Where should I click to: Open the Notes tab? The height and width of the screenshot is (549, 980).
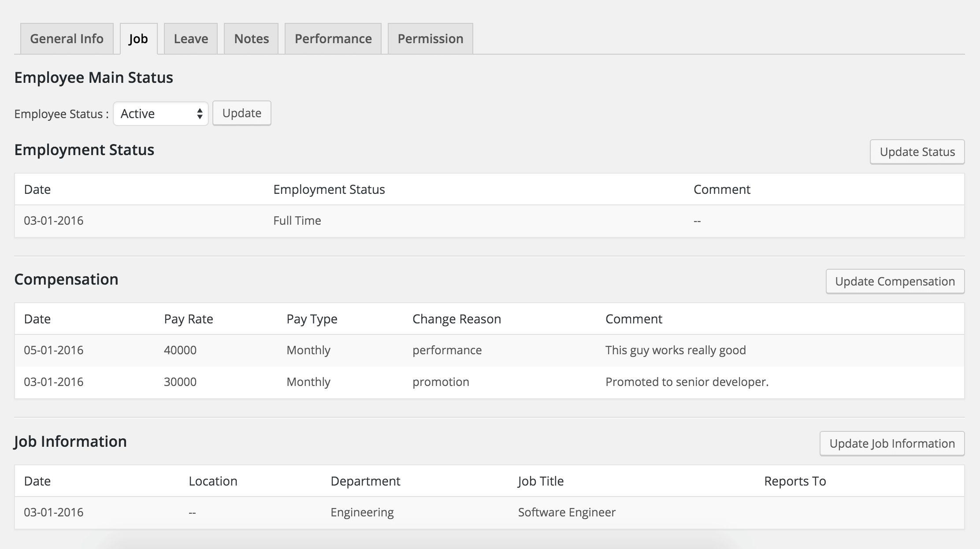pos(251,39)
